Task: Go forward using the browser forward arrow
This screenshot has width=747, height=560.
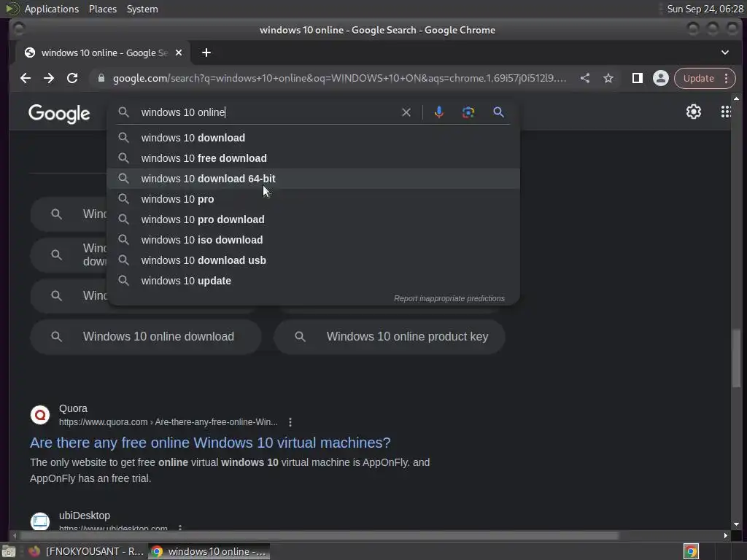Action: click(x=49, y=78)
